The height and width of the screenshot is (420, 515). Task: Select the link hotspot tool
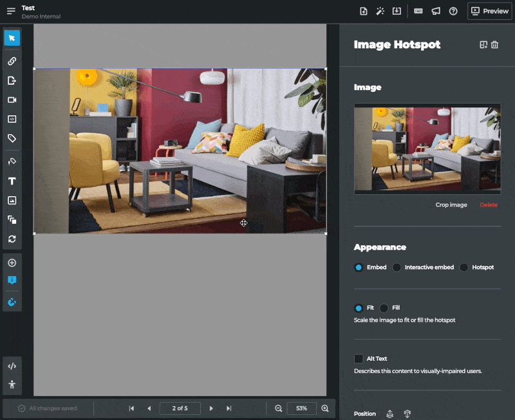click(x=12, y=61)
